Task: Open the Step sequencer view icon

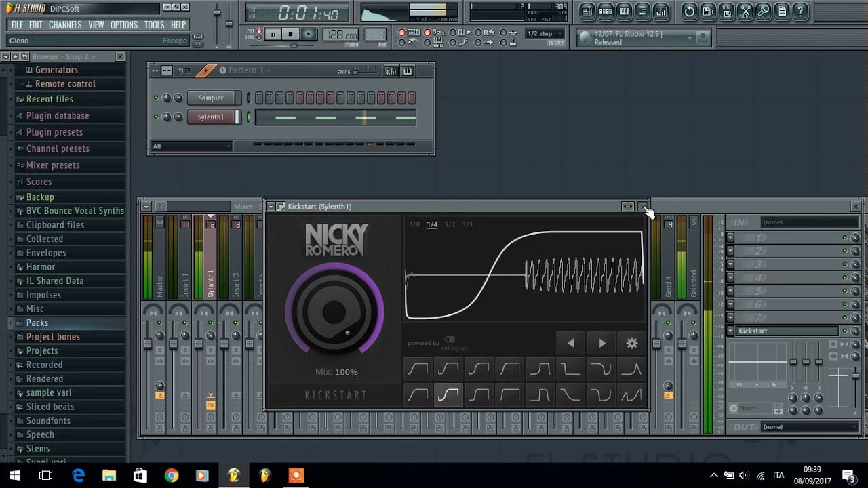Action: pyautogui.click(x=606, y=11)
